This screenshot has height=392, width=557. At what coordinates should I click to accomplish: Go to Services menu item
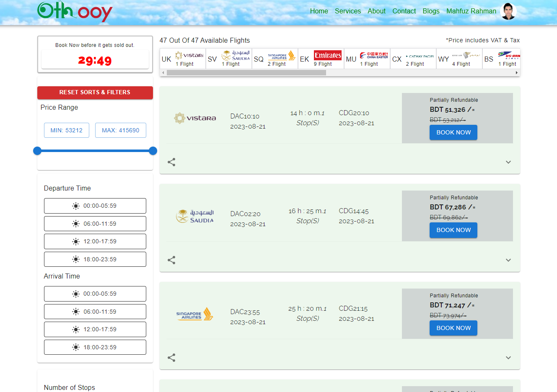[347, 11]
